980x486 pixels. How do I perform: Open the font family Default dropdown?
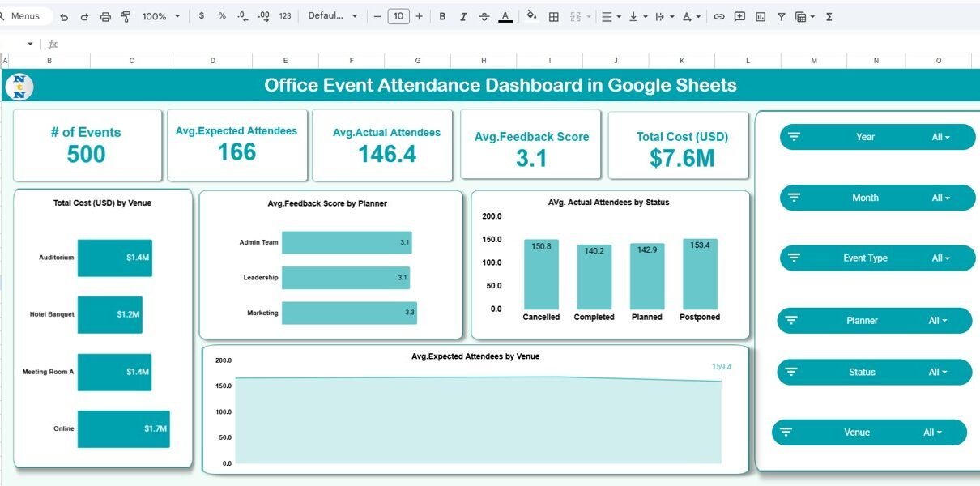click(333, 16)
